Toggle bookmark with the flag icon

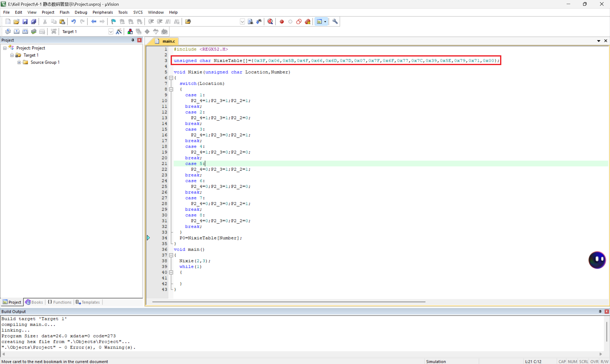point(113,22)
